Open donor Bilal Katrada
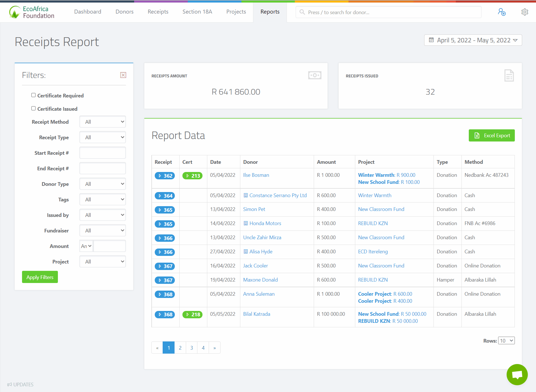The height and width of the screenshot is (392, 536). 257,314
